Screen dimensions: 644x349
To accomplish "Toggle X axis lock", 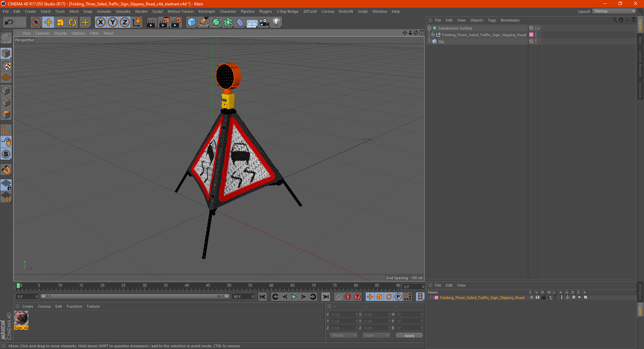I will pos(100,22).
